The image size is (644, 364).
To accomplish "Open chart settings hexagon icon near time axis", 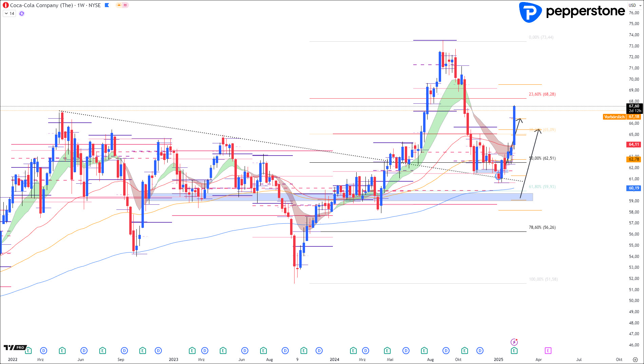I will tap(635, 360).
